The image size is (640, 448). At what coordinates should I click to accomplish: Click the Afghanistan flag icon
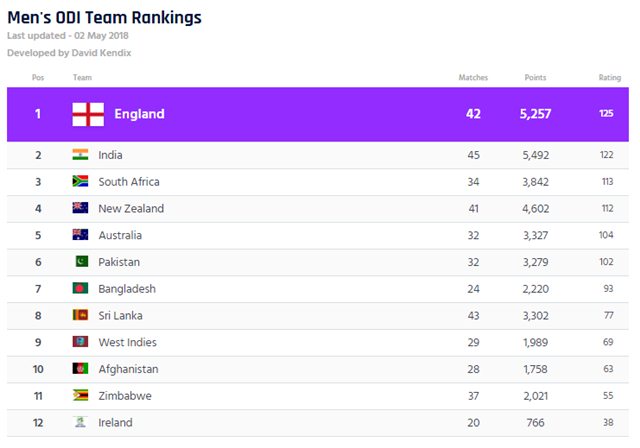coord(80,368)
